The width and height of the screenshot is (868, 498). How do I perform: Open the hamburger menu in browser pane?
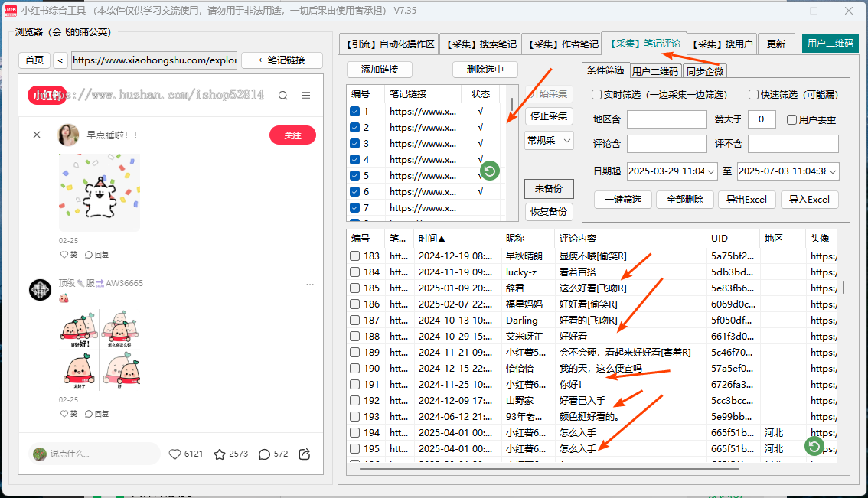(305, 95)
